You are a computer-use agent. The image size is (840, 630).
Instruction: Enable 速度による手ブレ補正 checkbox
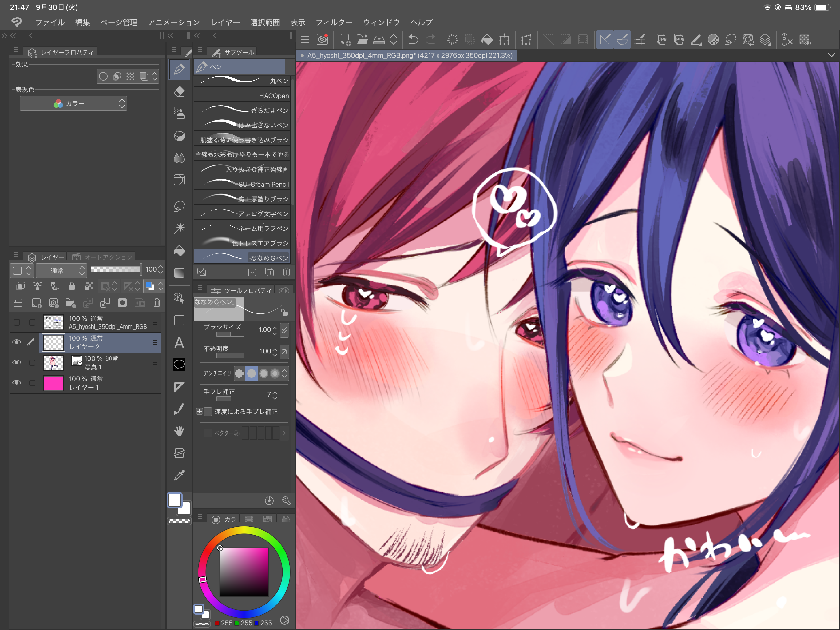point(208,412)
